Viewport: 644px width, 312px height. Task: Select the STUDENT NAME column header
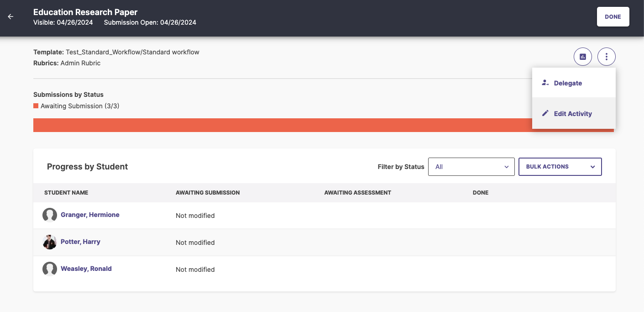(66, 192)
